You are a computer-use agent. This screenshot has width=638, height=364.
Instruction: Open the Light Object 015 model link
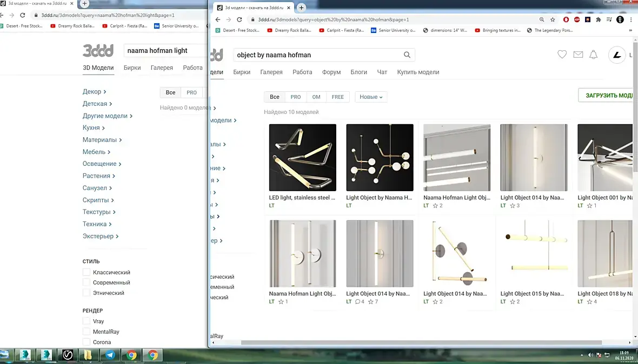point(532,293)
